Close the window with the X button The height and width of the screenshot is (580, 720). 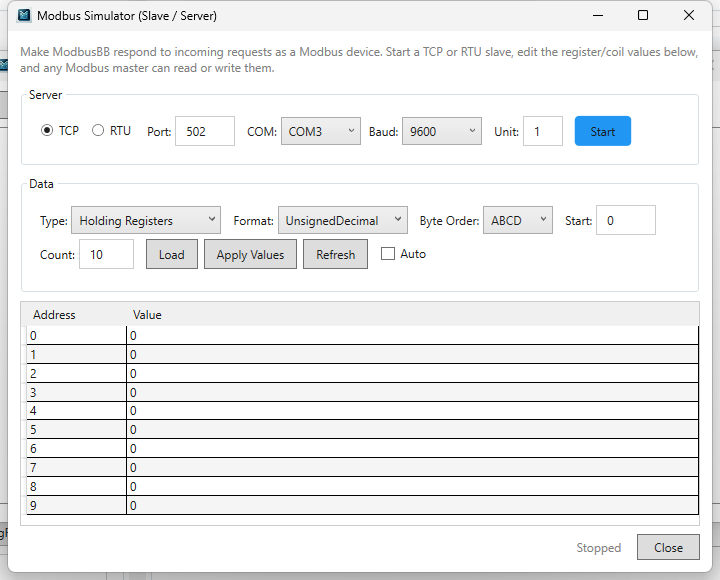(688, 16)
